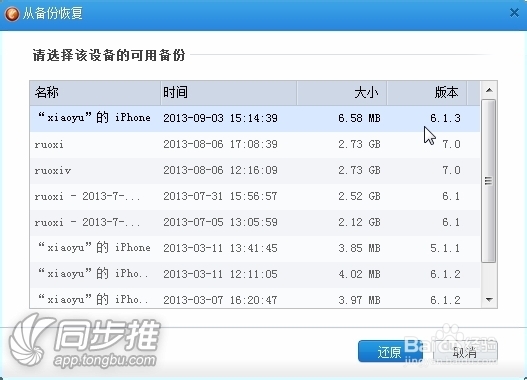
Task: Click the 2.12 GB size cell
Action: (359, 222)
